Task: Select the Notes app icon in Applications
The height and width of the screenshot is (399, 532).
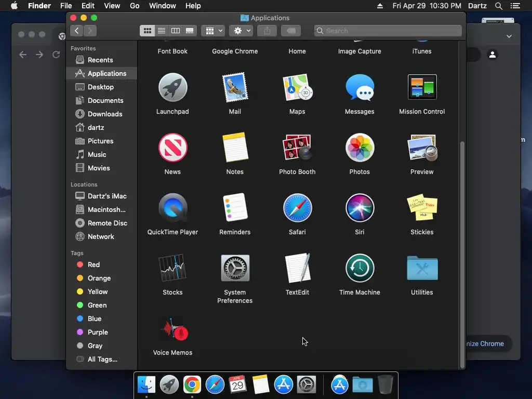Action: [235, 148]
